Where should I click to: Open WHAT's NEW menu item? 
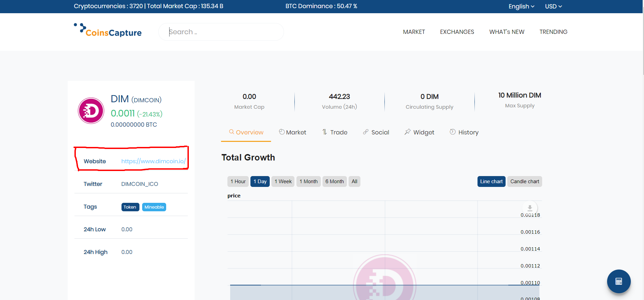tap(507, 32)
